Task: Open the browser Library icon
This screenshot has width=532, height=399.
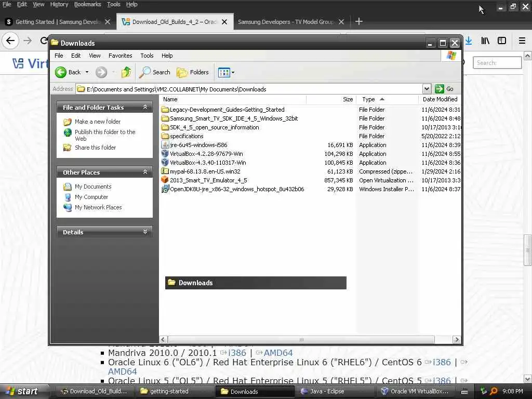Action: click(x=485, y=41)
